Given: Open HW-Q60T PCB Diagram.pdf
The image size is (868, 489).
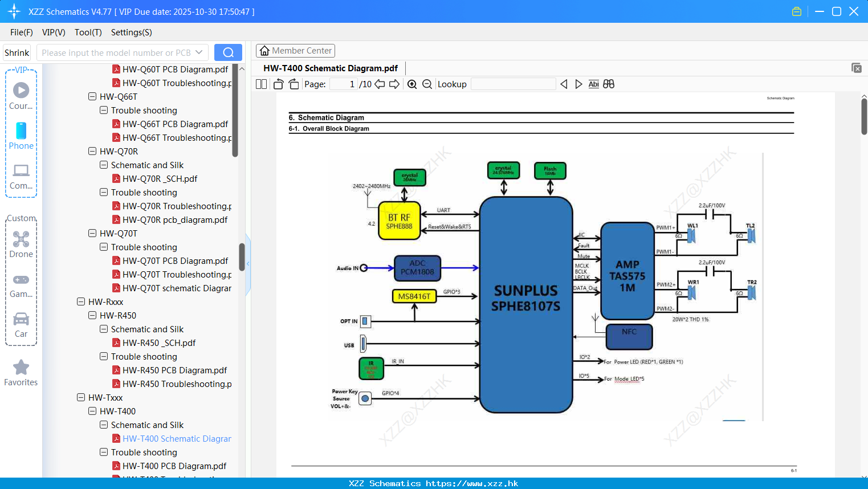Looking at the screenshot, I should coord(175,70).
